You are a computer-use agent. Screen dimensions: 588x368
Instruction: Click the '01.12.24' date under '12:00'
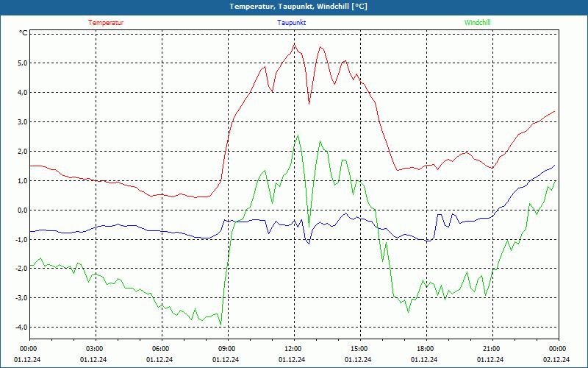tap(292, 359)
